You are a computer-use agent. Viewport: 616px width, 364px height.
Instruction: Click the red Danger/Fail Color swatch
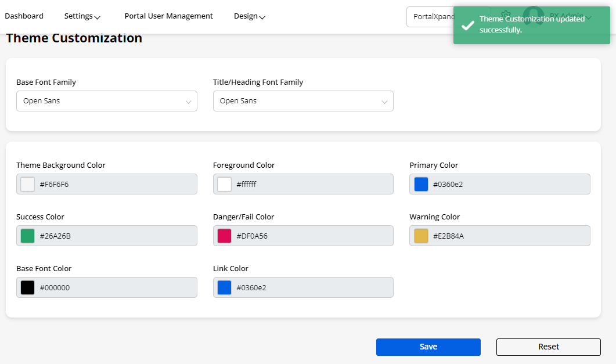[x=224, y=236]
